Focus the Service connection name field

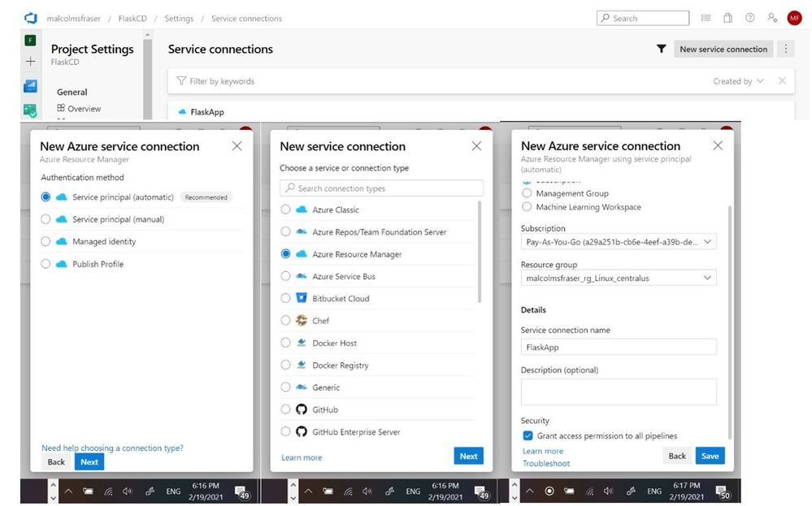pos(619,347)
